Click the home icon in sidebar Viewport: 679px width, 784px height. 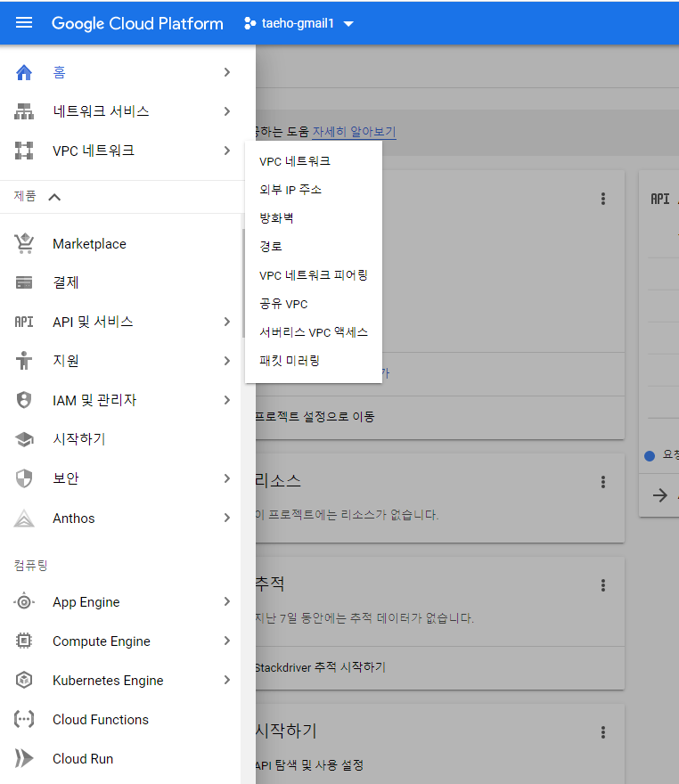(x=24, y=72)
